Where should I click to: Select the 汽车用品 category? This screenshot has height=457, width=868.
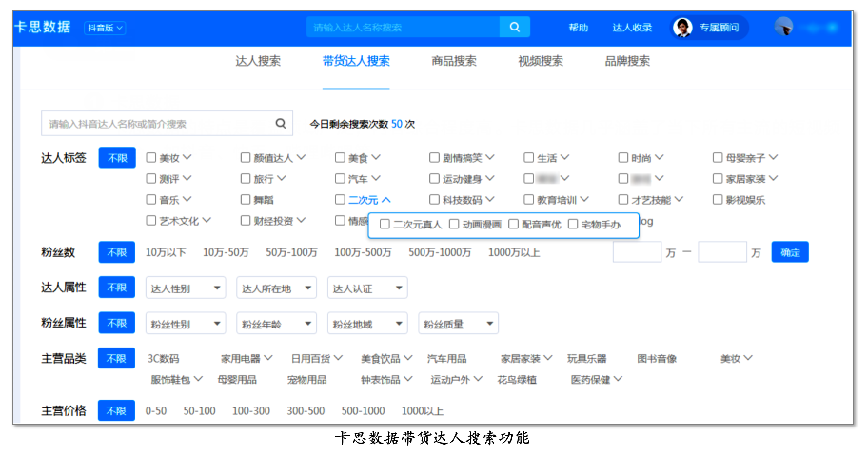click(x=447, y=358)
